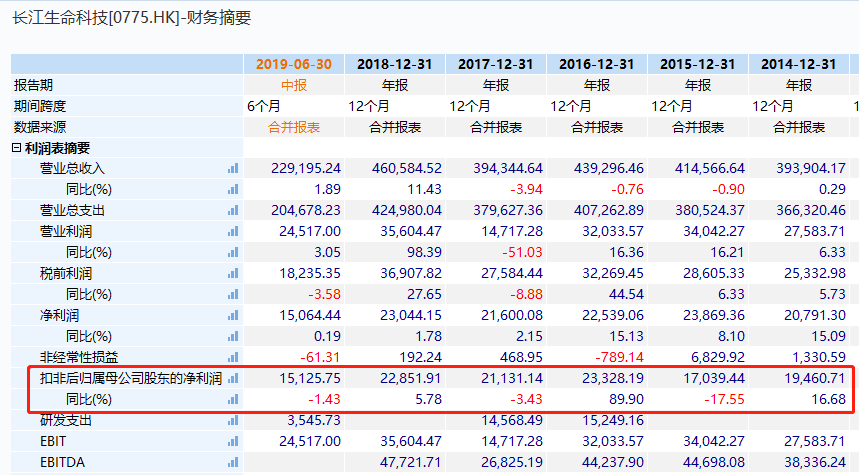Image resolution: width=859 pixels, height=475 pixels.
Task: Select the 报告期 row label
Action: click(34, 85)
